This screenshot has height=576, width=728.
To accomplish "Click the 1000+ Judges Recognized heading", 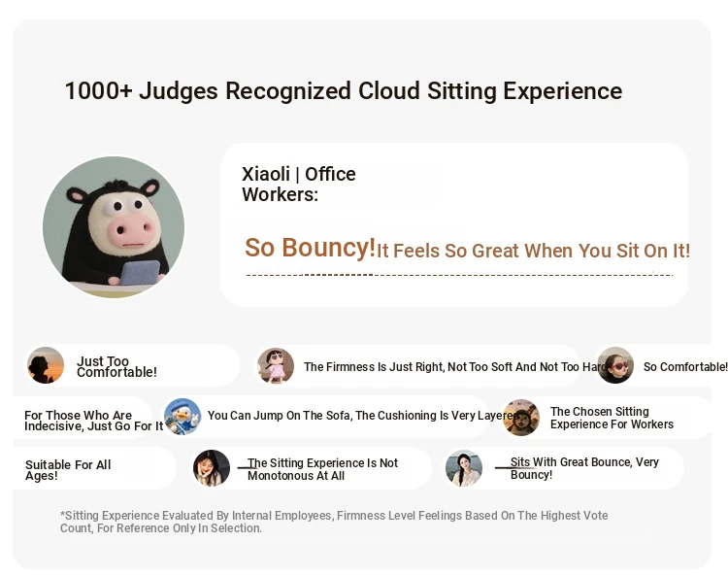I will 343,91.
